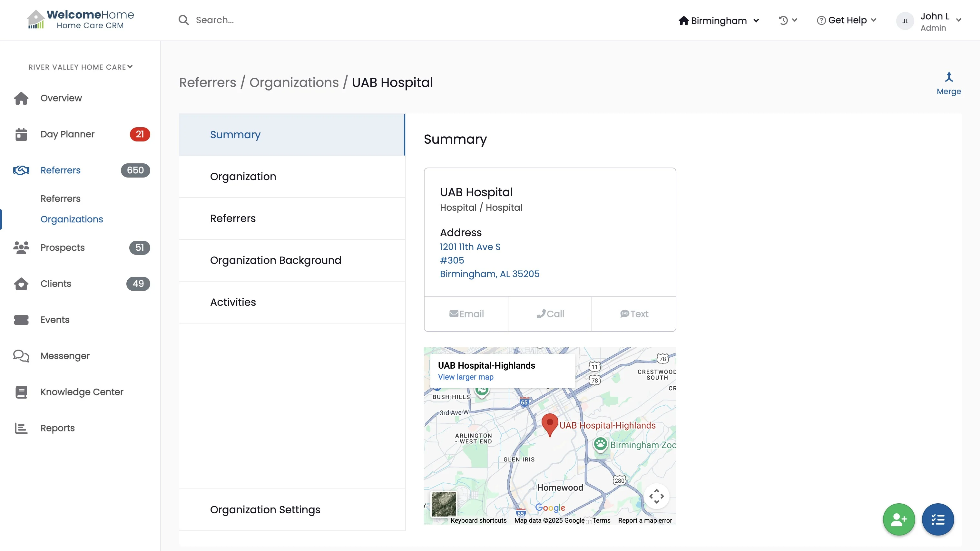Toggle map fullscreen camera control
The image size is (980, 551).
[x=656, y=496]
